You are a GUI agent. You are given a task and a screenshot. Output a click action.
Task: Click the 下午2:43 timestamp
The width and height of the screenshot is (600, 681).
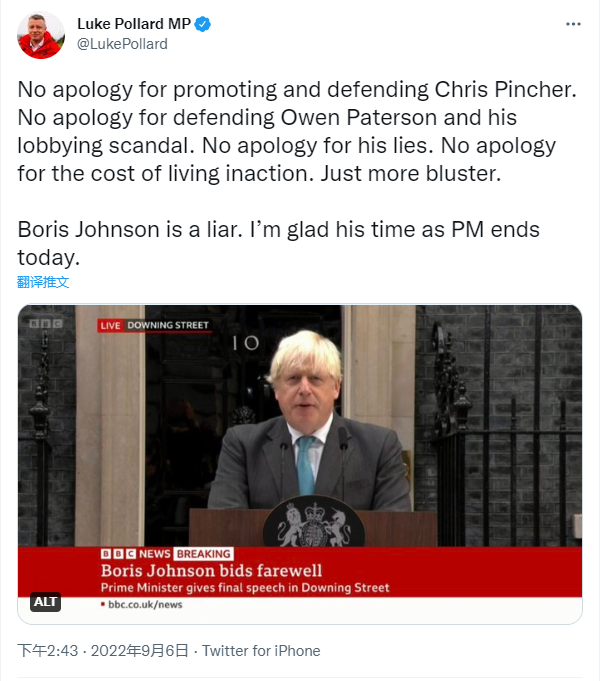pyautogui.click(x=48, y=651)
